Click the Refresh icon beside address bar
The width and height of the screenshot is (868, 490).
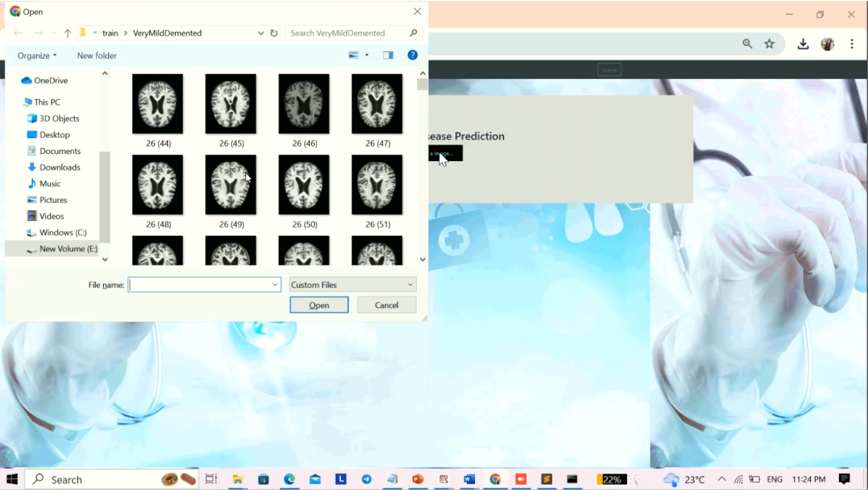[x=274, y=33]
